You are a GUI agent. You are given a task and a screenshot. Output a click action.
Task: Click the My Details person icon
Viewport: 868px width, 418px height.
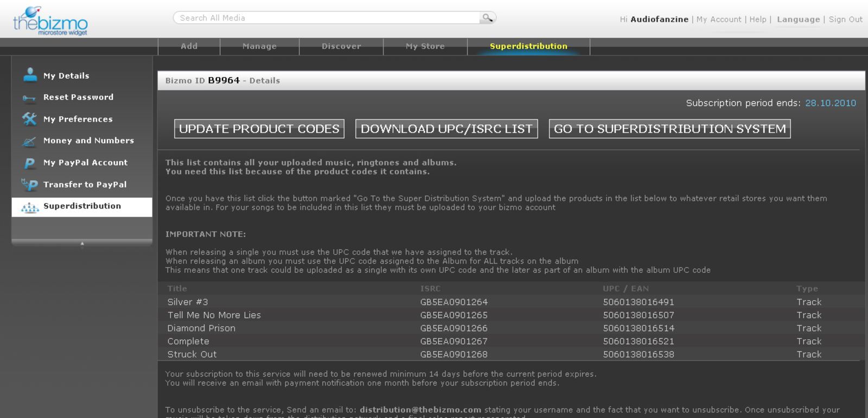(x=30, y=75)
